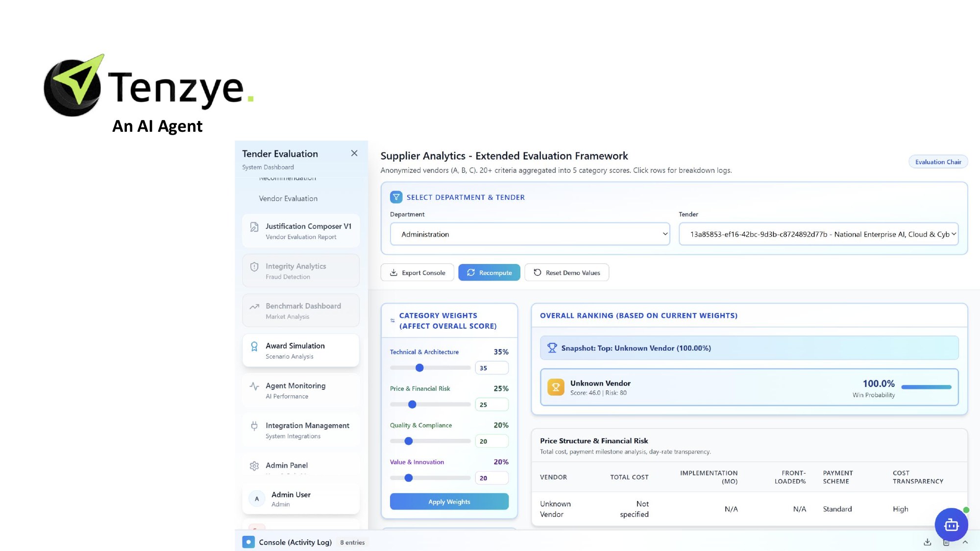The image size is (980, 551).
Task: Click the '8 entries' console badge
Action: (352, 542)
